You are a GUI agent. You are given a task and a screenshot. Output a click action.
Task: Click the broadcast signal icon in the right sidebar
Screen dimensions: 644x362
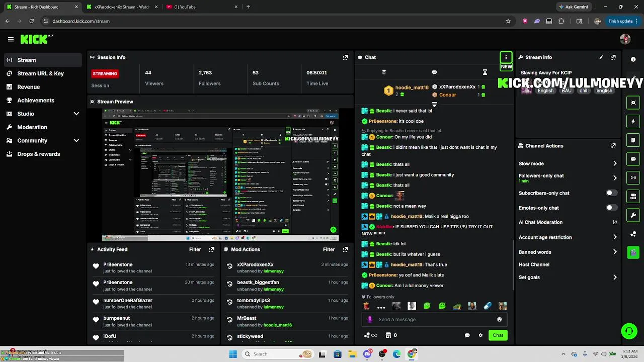click(633, 177)
